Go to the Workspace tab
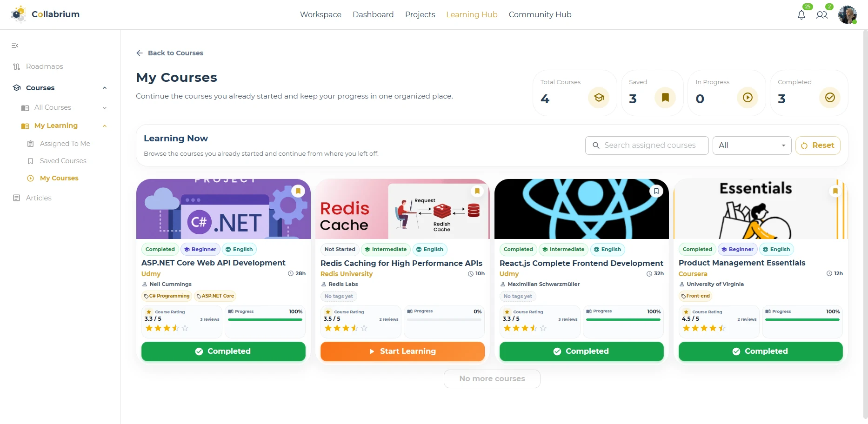 pyautogui.click(x=320, y=14)
